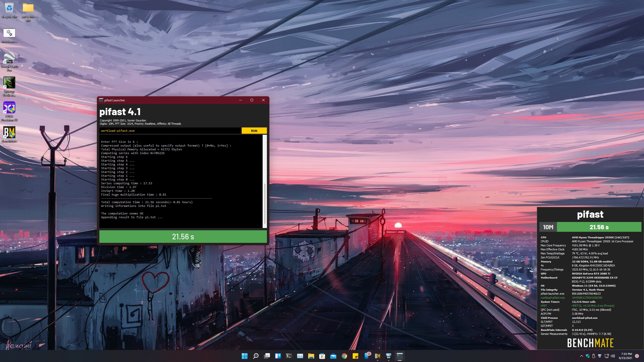Click Safely Remove Hardware tray icon
Image resolution: width=644 pixels, height=362 pixels.
[x=594, y=356]
